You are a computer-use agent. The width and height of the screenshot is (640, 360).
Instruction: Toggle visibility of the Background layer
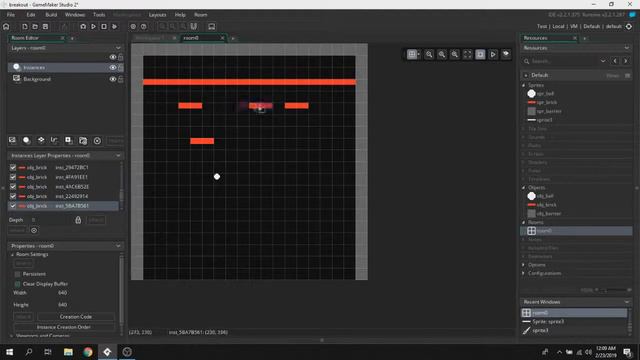pos(113,79)
